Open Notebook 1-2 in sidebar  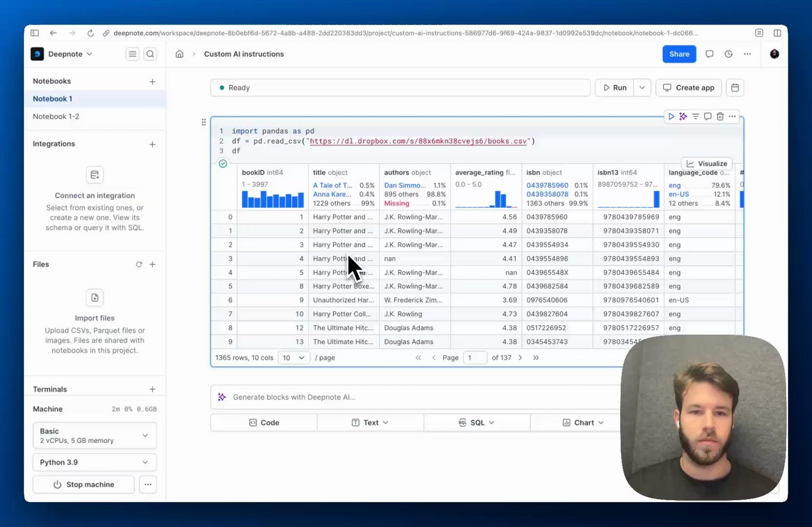[56, 117]
